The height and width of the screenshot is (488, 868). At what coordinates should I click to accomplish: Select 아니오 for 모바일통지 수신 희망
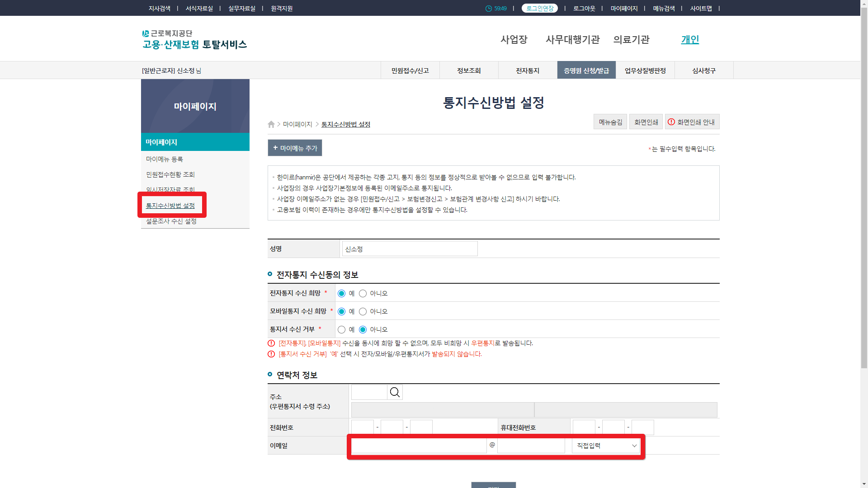point(363,311)
